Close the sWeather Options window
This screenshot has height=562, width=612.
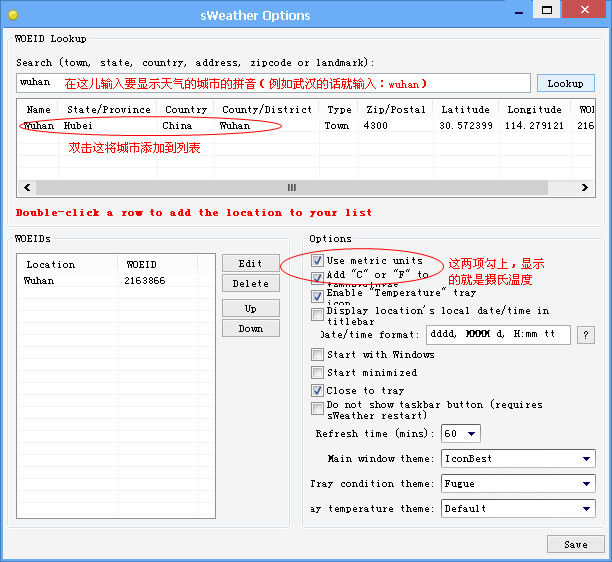pos(585,9)
